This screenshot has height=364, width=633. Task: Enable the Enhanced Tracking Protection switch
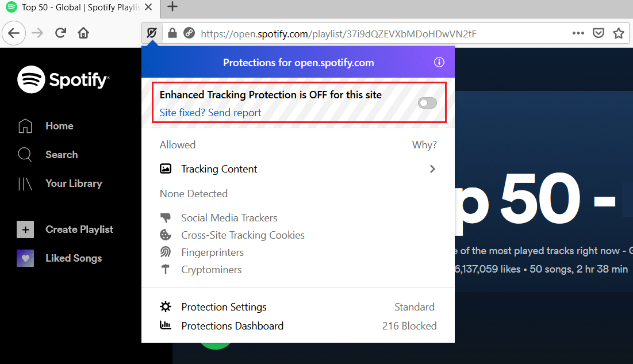[x=427, y=102]
